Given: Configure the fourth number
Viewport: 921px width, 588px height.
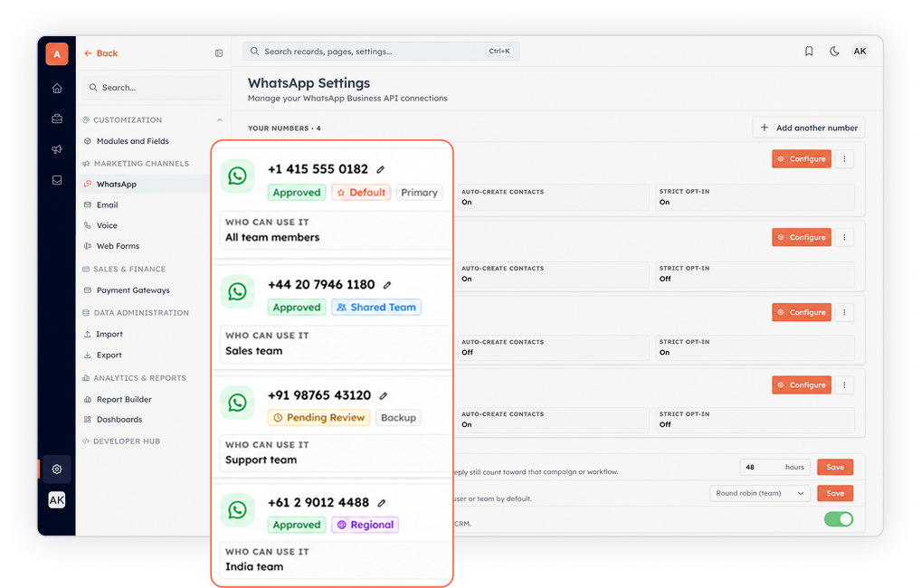Looking at the screenshot, I should pos(802,385).
